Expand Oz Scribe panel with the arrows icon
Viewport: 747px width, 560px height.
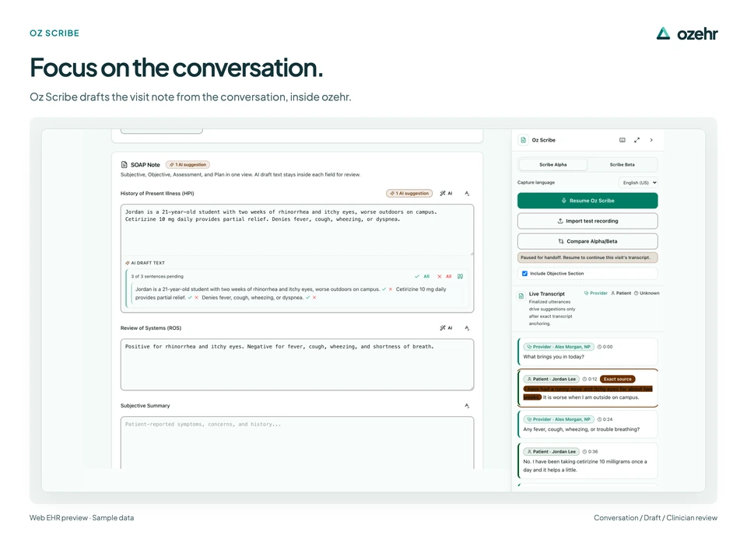(x=637, y=140)
